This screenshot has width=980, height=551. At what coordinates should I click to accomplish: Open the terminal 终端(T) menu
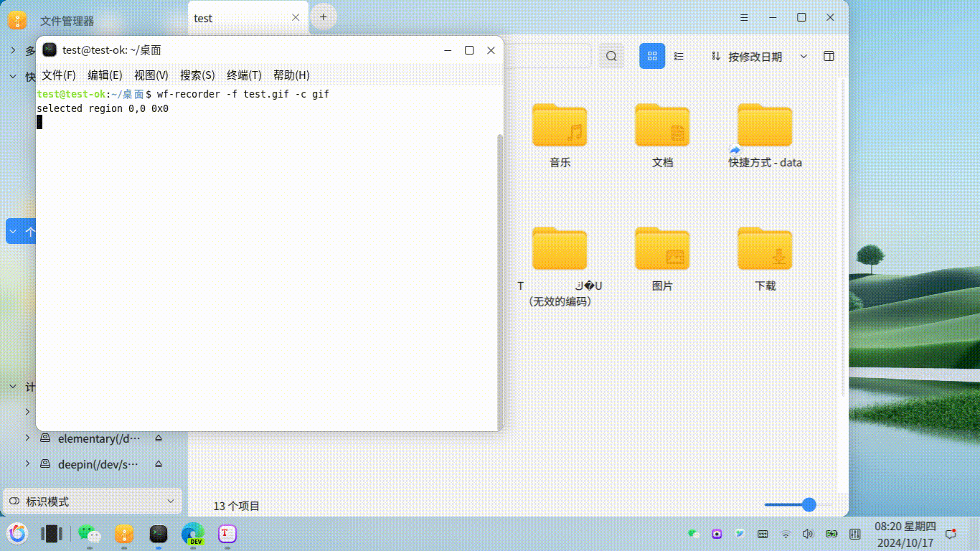[244, 75]
